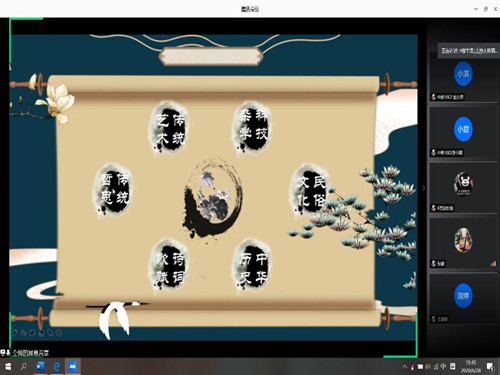Open the Windows notification center icon
The height and width of the screenshot is (375, 500).
490,367
